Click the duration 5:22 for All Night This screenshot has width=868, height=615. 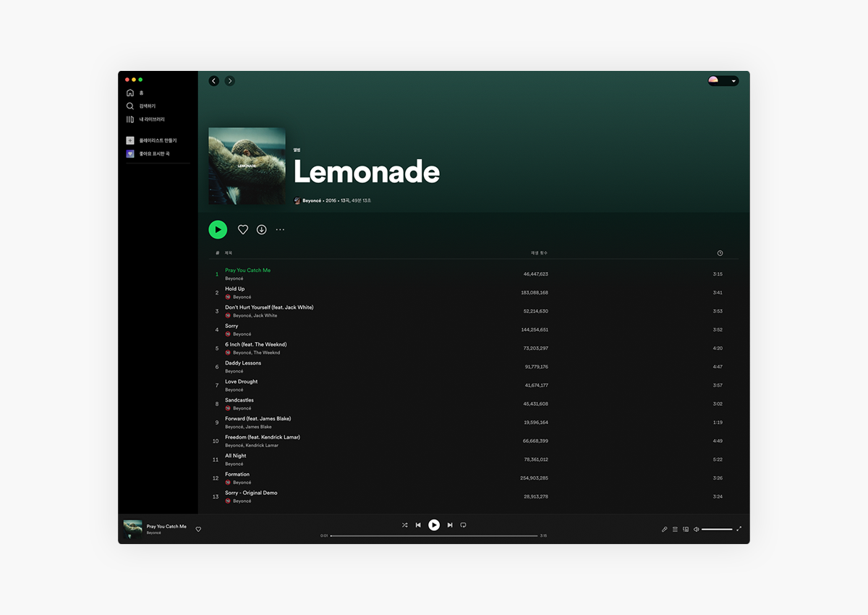(x=718, y=459)
